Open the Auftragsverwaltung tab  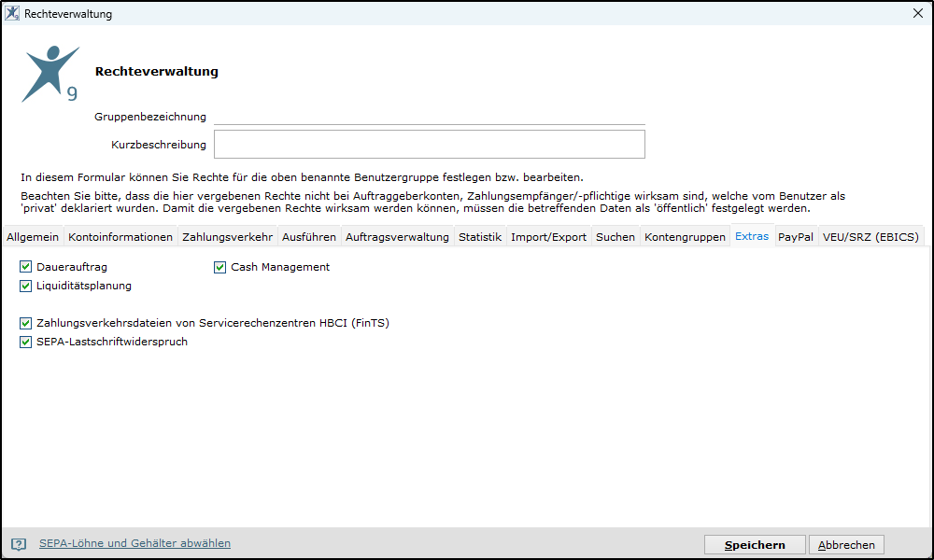click(397, 237)
